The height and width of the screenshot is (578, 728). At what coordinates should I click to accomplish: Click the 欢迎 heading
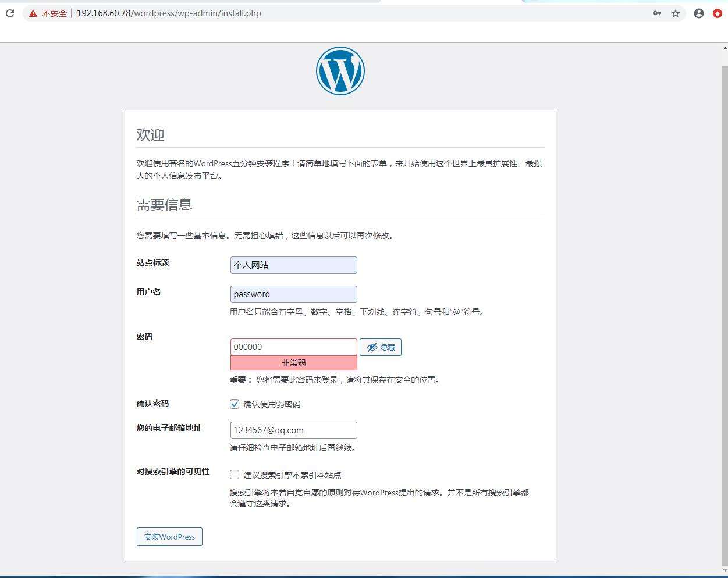tap(151, 135)
